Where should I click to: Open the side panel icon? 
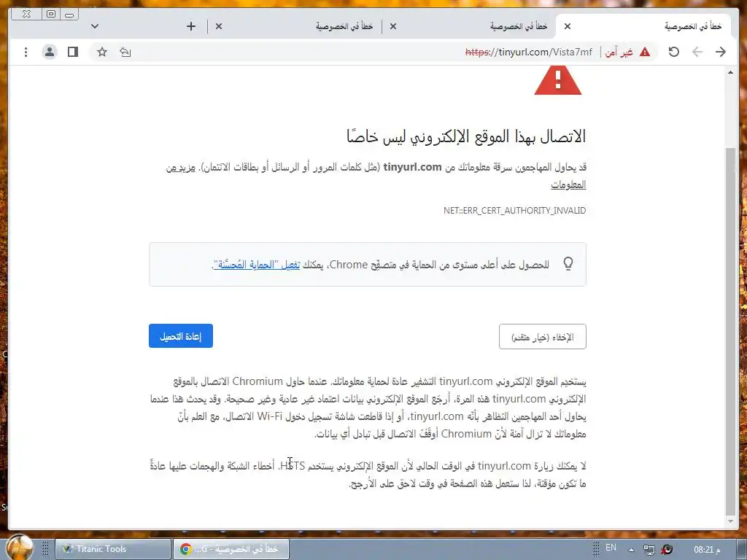pos(73,52)
